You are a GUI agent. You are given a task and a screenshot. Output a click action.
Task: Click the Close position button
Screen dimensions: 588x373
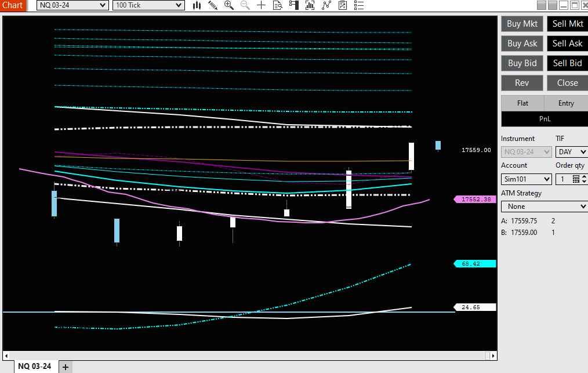[x=568, y=83]
